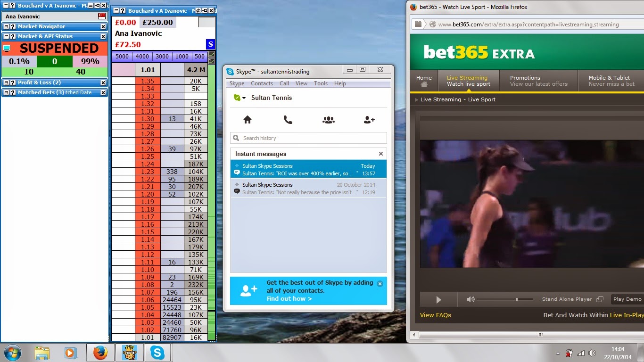This screenshot has width=644, height=362.
Task: Toggle the grey checkbox on ladder header
Action: 206,22
